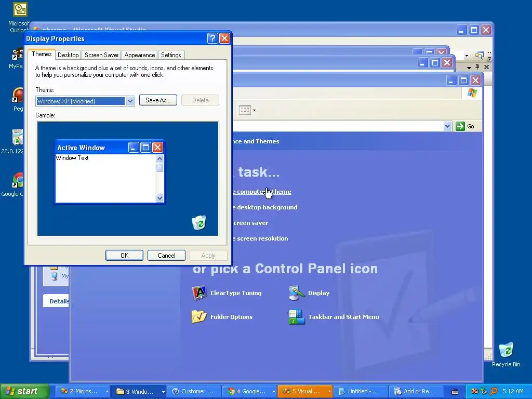Open the Theme dropdown list

click(130, 101)
